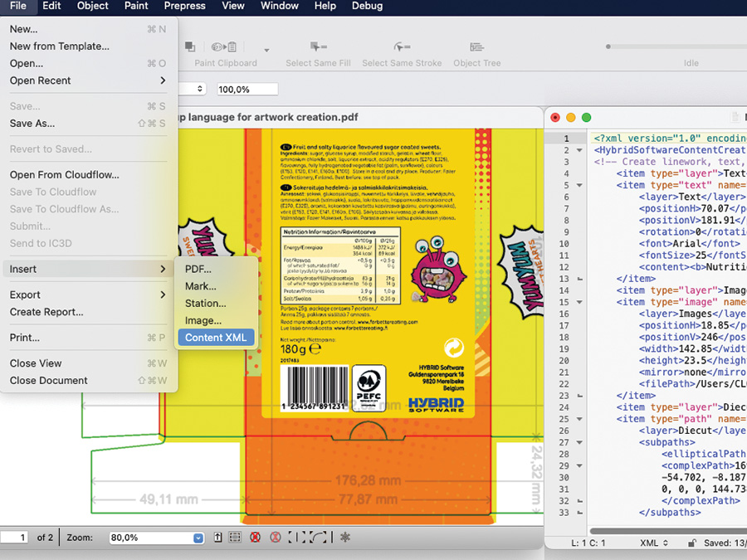This screenshot has height=560, width=747.
Task: Click the page export icon in the bottom toolbar
Action: click(x=217, y=538)
